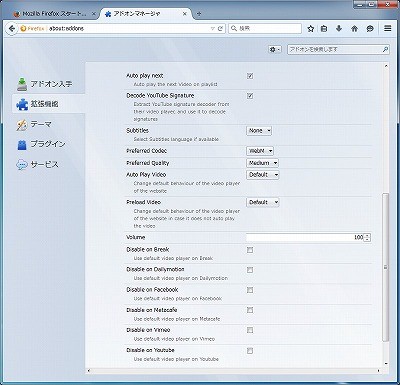400x385 pixels.
Task: Close the Mozilla Firefox スタート tab
Action: coord(94,14)
